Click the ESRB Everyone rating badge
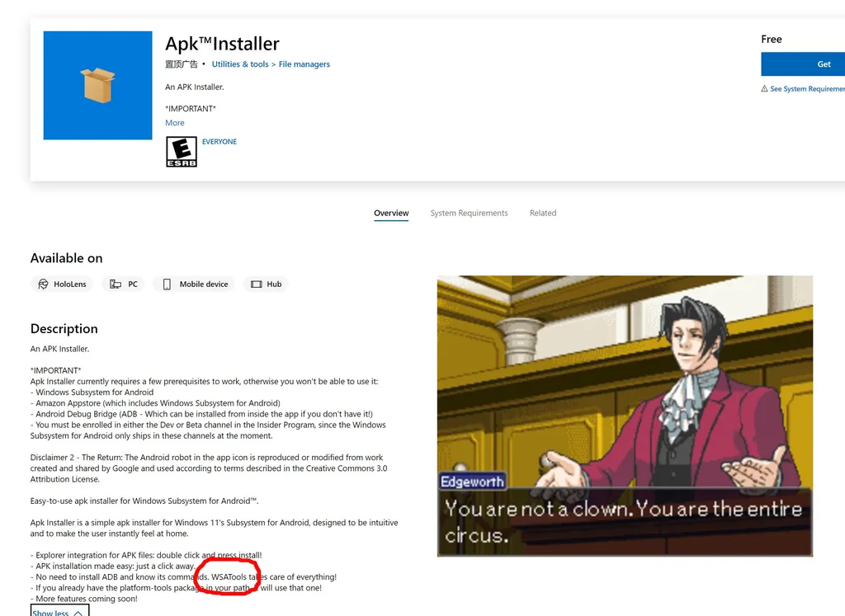This screenshot has width=845, height=616. click(182, 152)
